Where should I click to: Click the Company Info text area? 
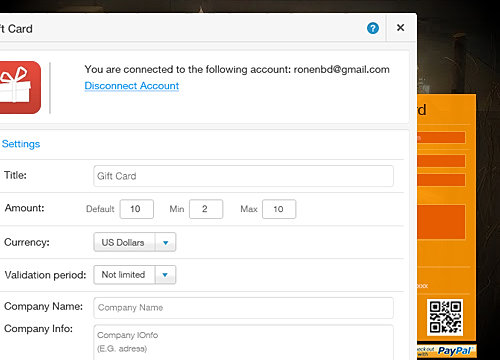point(243,342)
